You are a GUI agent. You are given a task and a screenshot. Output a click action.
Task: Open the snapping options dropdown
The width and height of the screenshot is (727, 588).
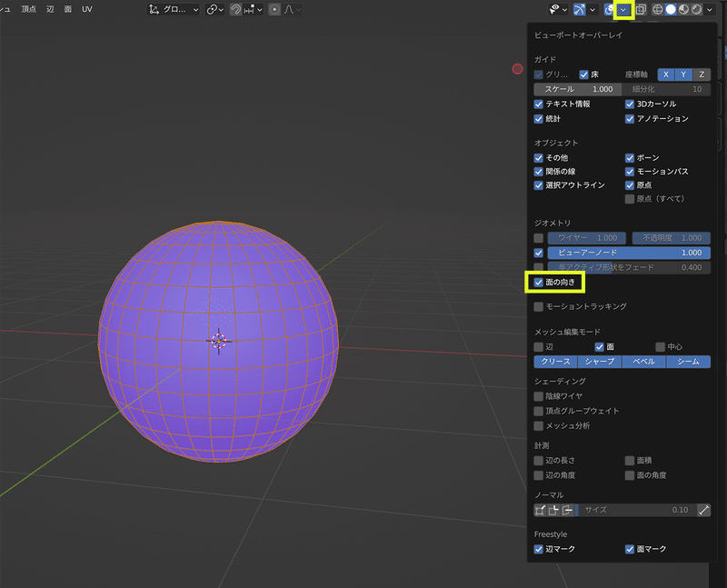pos(254,9)
